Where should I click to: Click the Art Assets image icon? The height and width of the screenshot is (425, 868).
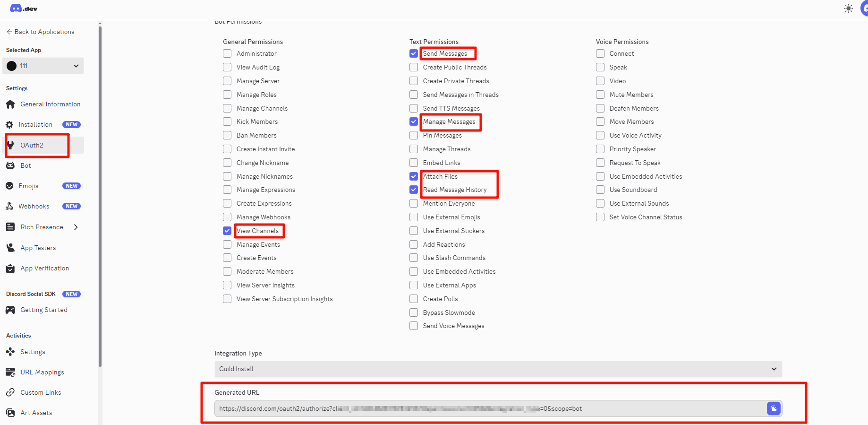pos(10,413)
